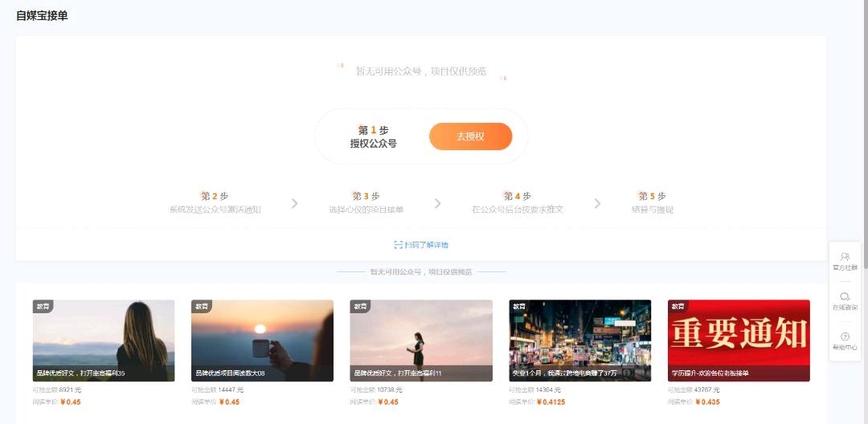Click 教育 tag on the sunset mug card
The height and width of the screenshot is (424, 868).
201,307
